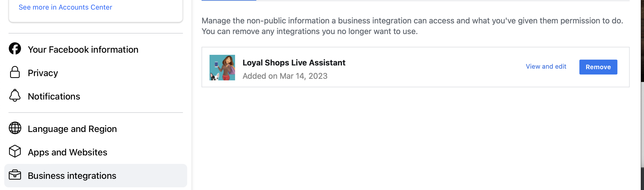Select Business integrations in sidebar

pyautogui.click(x=96, y=176)
